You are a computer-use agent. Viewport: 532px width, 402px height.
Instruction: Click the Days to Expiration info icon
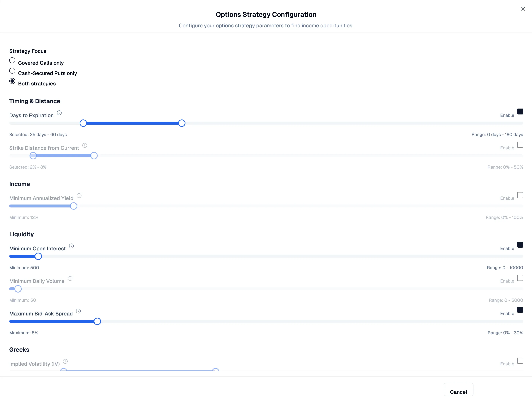coord(59,113)
